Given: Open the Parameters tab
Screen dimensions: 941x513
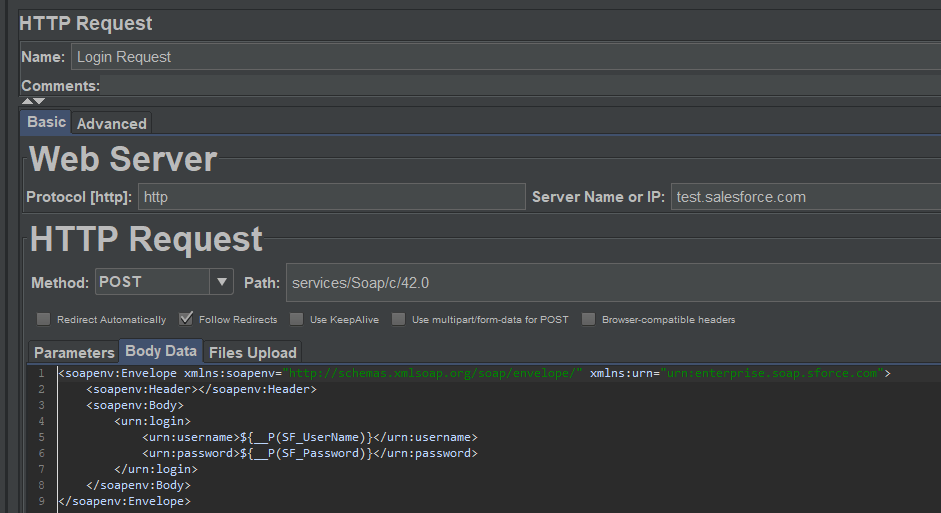Looking at the screenshot, I should (74, 352).
